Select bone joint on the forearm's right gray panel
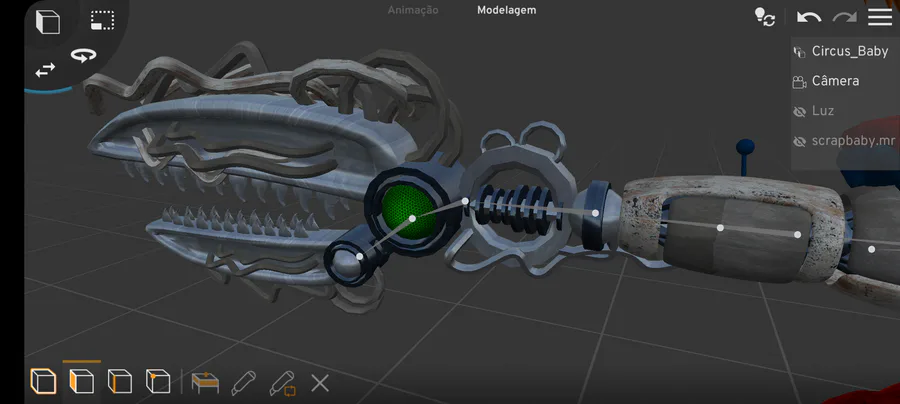The width and height of the screenshot is (900, 404). [797, 235]
